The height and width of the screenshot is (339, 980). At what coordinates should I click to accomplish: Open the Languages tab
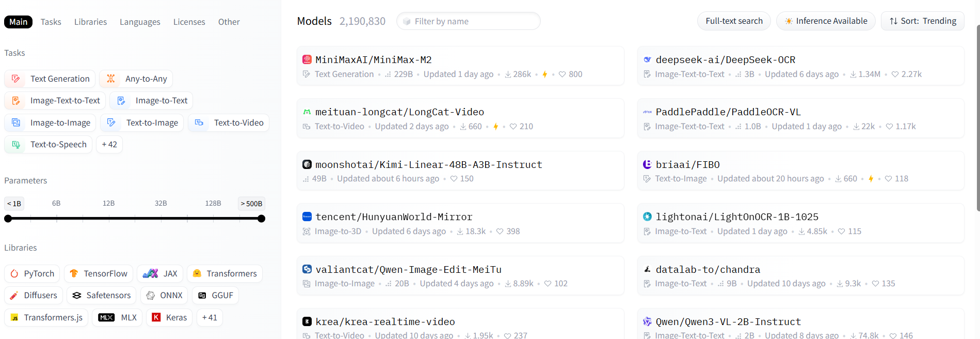coord(140,22)
